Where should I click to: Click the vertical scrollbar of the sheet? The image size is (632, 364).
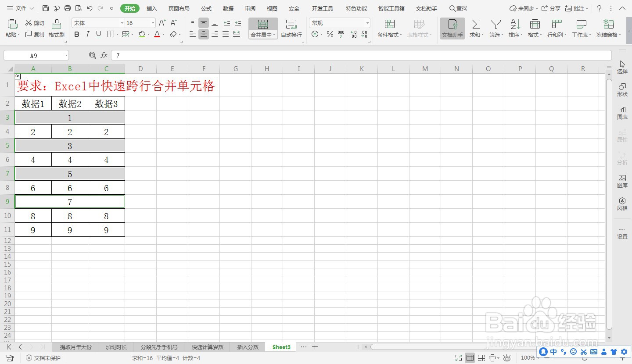(x=609, y=204)
